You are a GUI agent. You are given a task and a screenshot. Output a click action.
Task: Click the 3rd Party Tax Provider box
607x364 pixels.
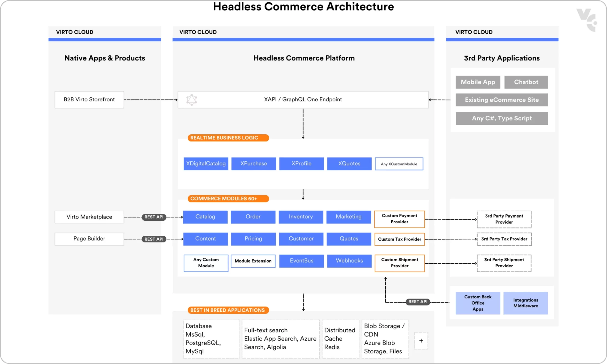coord(504,239)
